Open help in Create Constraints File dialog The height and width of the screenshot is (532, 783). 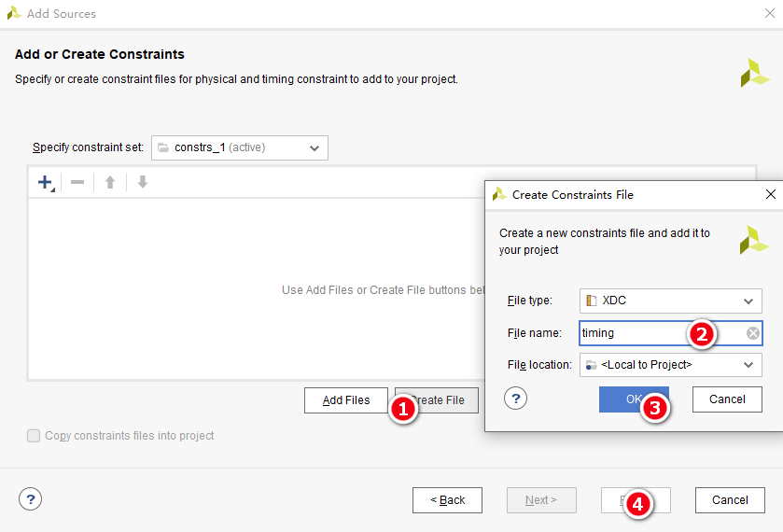tap(516, 399)
